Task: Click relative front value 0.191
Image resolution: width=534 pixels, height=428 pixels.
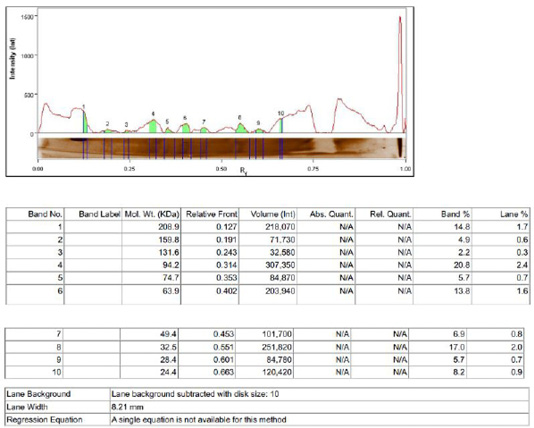Action: 227,240
